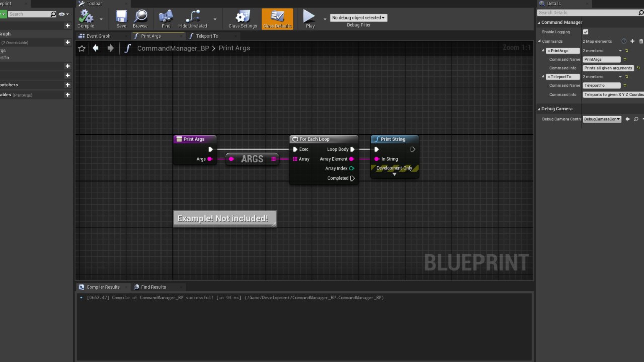Open the Debug Camera Controller dropdown

click(602, 119)
